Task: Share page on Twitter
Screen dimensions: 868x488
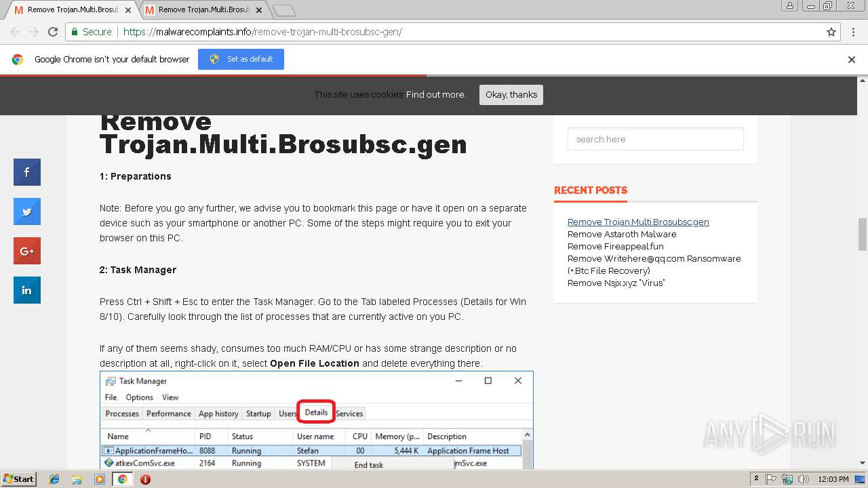Action: click(x=27, y=211)
